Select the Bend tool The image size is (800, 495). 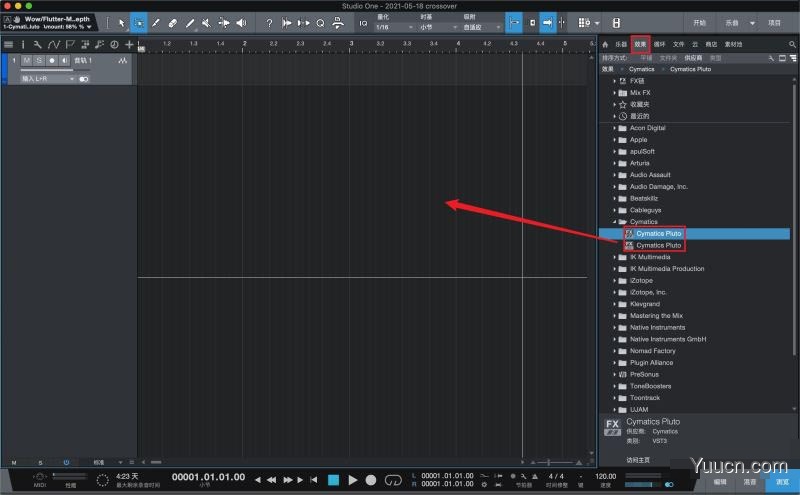(x=223, y=23)
